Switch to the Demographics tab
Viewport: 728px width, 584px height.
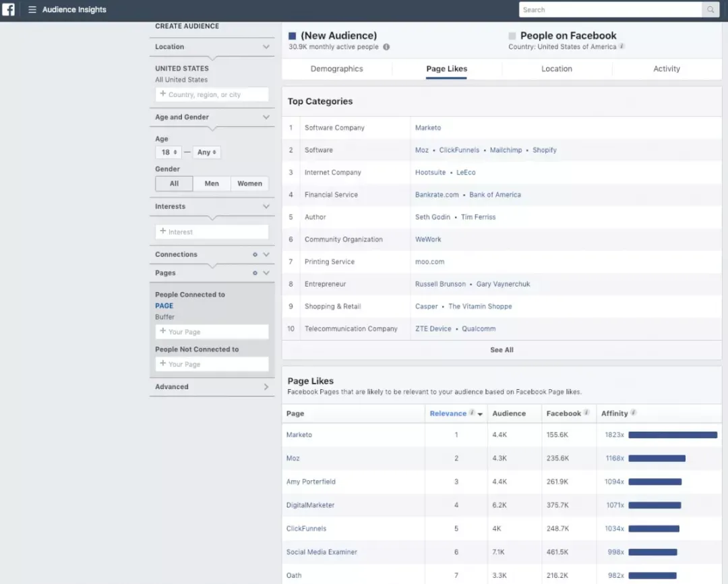336,69
